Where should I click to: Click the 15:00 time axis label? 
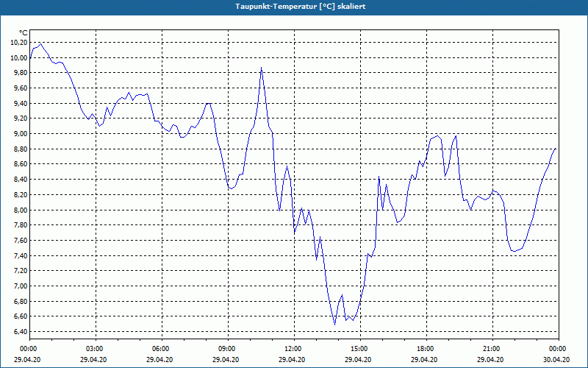[x=360, y=349]
